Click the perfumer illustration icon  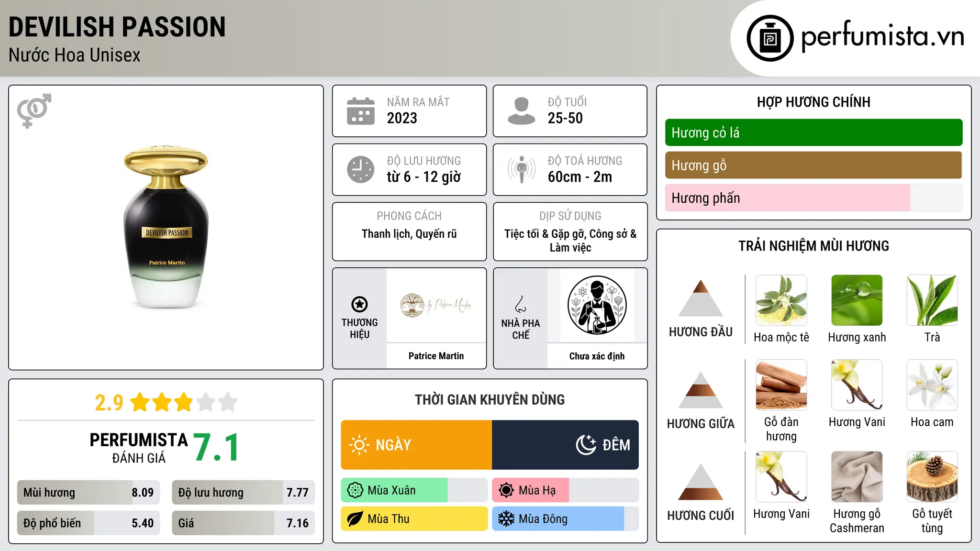[597, 305]
